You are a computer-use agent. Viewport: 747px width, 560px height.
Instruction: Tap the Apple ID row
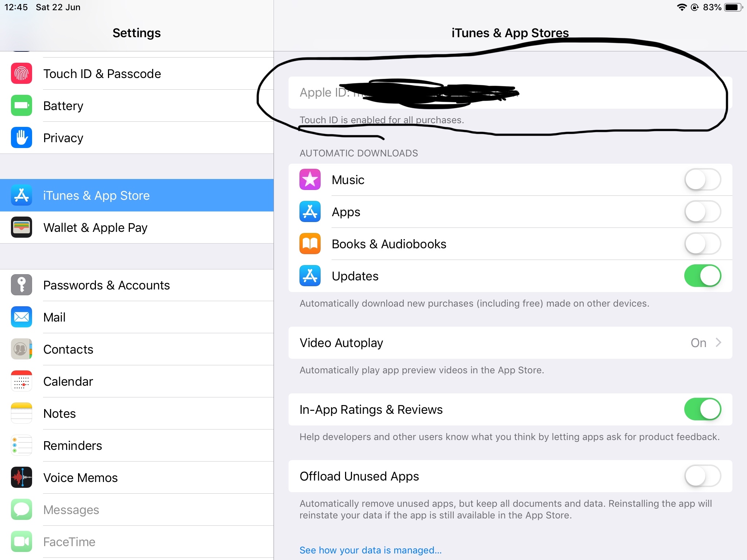tap(510, 93)
